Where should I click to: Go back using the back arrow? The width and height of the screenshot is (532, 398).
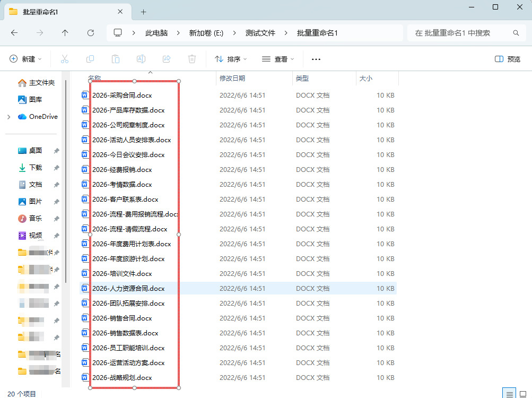pyautogui.click(x=14, y=33)
